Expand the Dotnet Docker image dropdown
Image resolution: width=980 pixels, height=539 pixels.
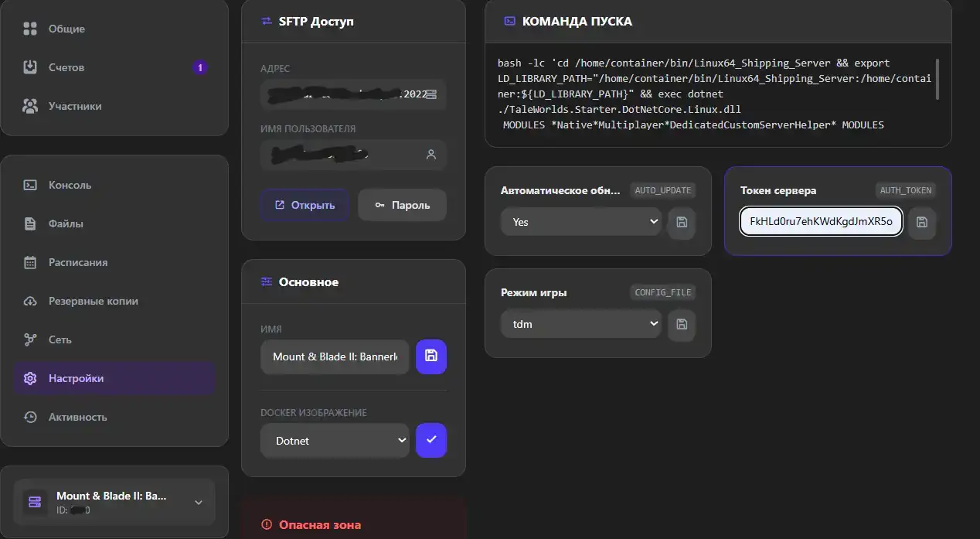[335, 441]
